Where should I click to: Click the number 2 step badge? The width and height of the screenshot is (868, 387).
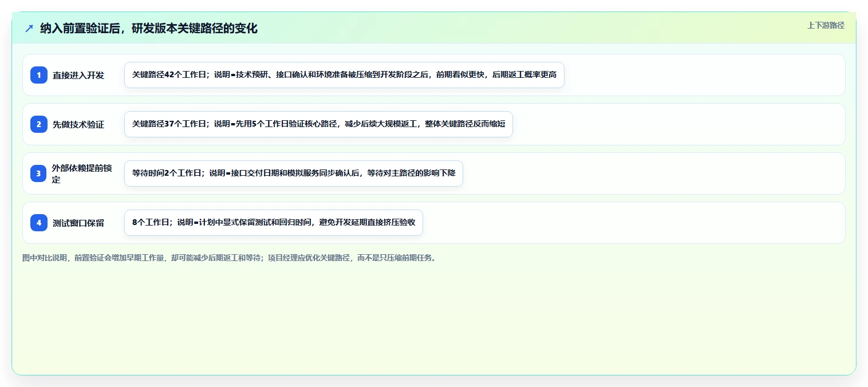tap(39, 124)
